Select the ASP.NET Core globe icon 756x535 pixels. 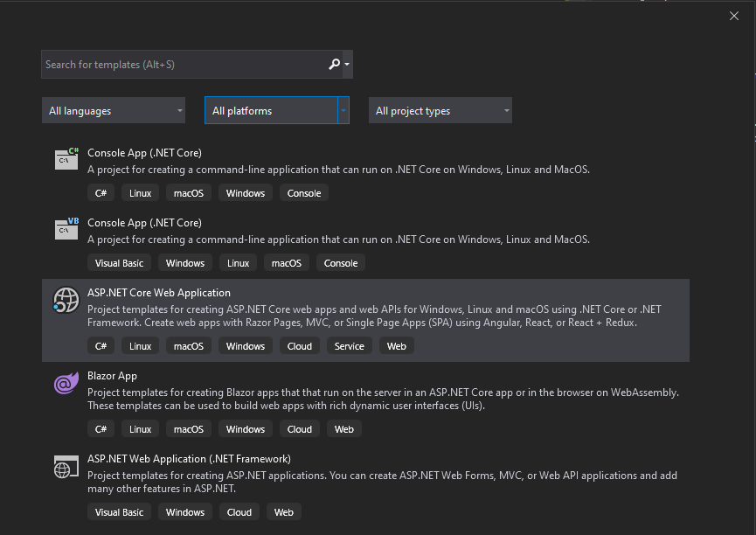66,300
